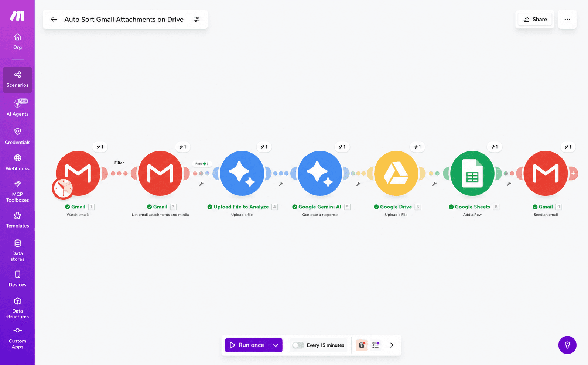Select the Gmail Watch emails module
This screenshot has height=365, width=588.
click(x=78, y=173)
